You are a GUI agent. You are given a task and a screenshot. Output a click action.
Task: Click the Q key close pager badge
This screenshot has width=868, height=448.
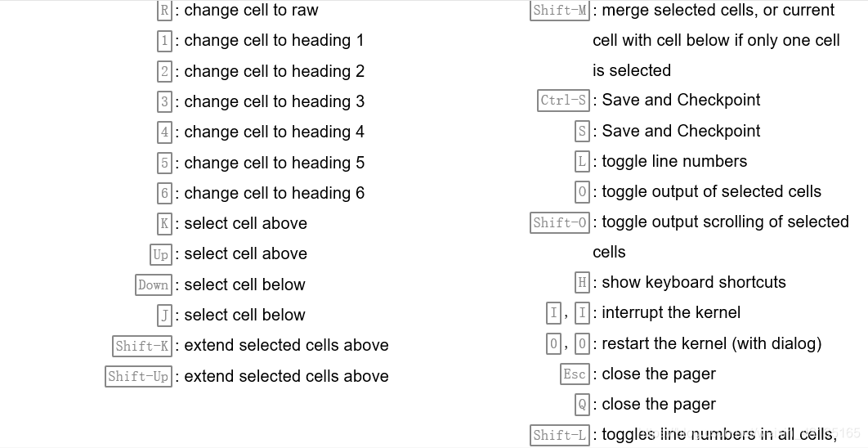[582, 404]
